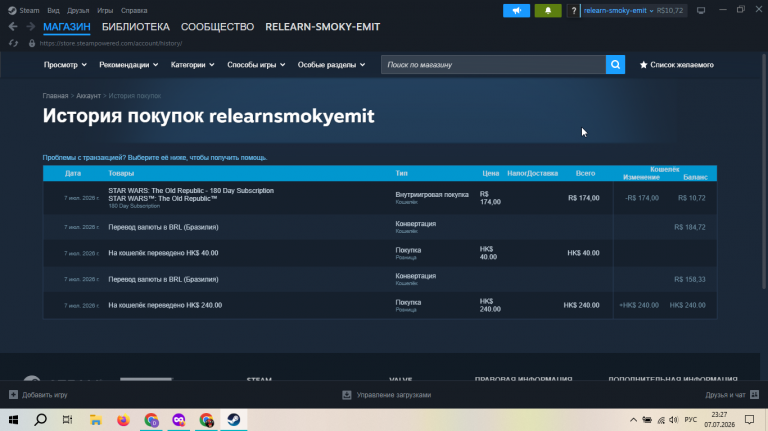
Task: Open the relearn-smoky-emit account dropdown
Action: click(618, 10)
